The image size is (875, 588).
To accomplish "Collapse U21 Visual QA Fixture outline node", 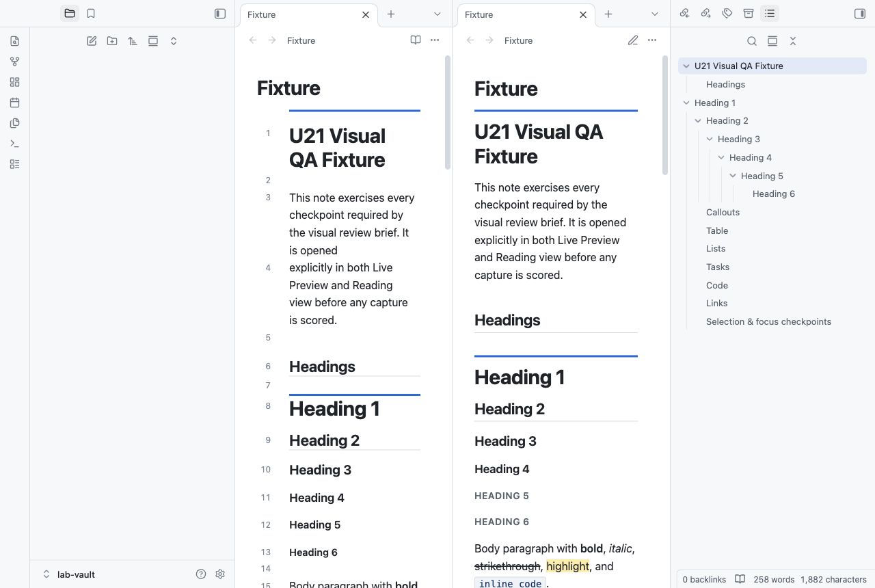I will 686,66.
